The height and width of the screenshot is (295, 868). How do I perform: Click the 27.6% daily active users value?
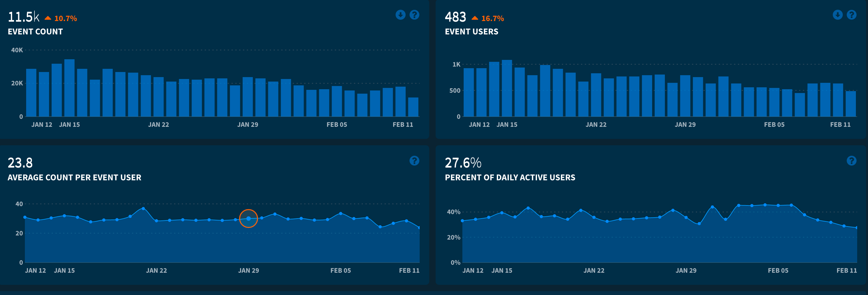[x=463, y=163]
